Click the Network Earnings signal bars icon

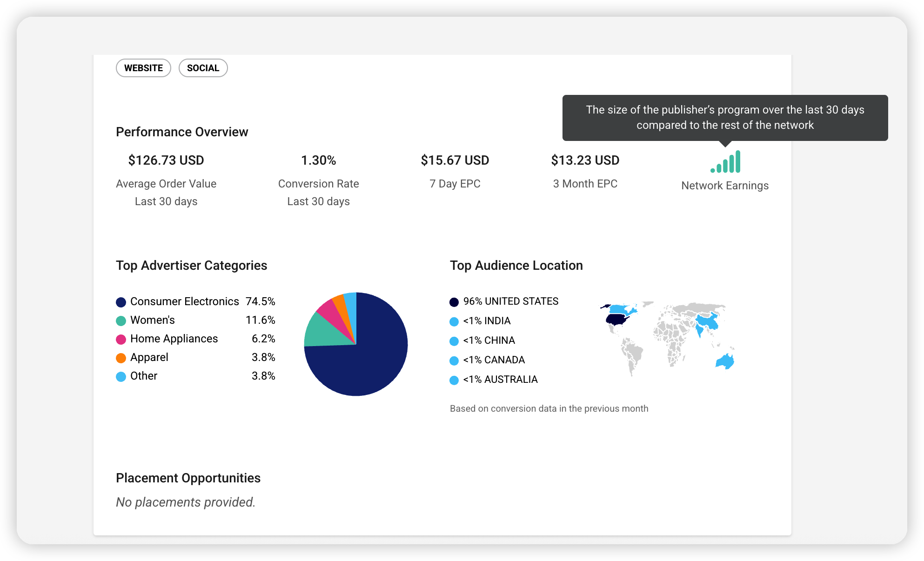point(725,162)
